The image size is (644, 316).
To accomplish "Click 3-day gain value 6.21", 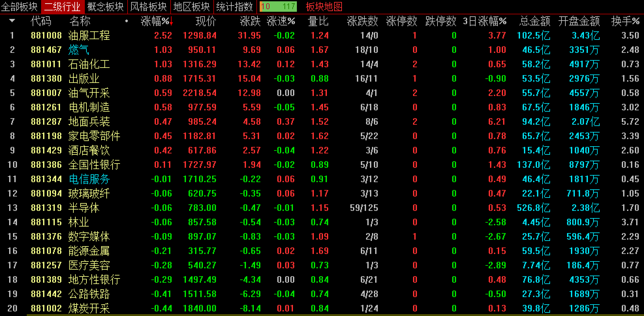I will coord(497,121).
